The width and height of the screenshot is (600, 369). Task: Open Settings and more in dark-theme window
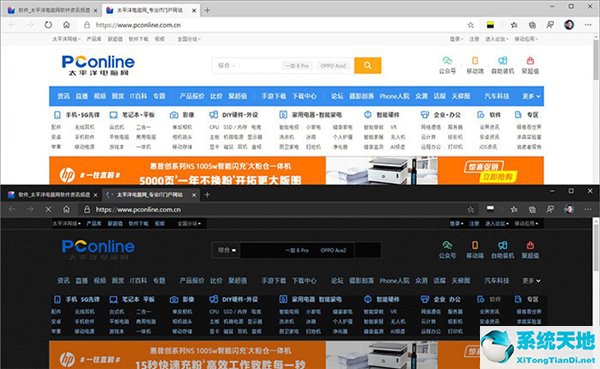(x=588, y=209)
